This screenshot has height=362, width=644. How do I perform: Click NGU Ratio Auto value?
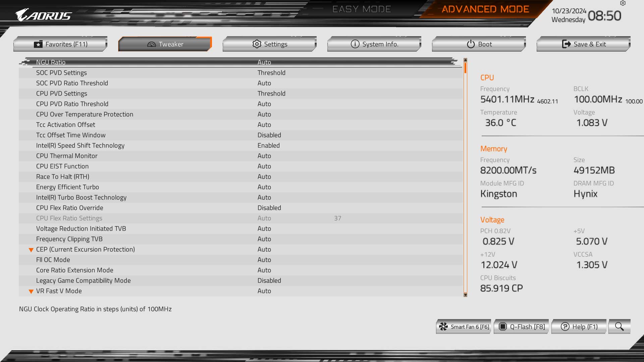tap(264, 62)
